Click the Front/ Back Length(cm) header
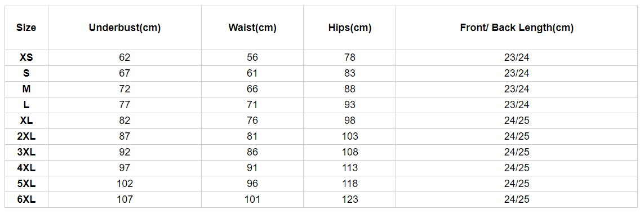The width and height of the screenshot is (644, 218). pyautogui.click(x=517, y=28)
